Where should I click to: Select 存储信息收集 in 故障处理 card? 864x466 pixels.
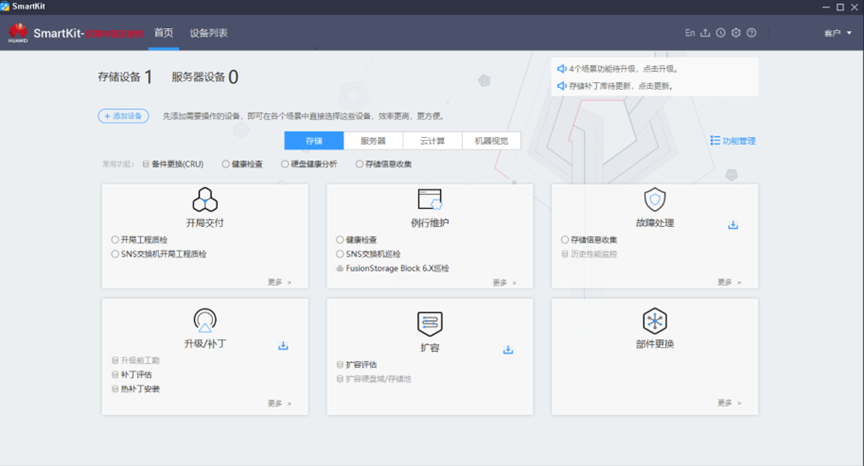[589, 240]
